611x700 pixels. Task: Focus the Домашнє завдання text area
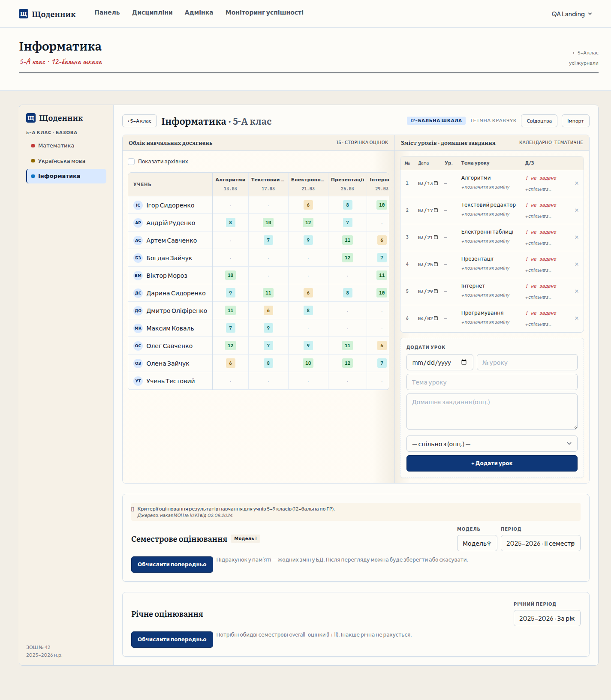tap(492, 412)
